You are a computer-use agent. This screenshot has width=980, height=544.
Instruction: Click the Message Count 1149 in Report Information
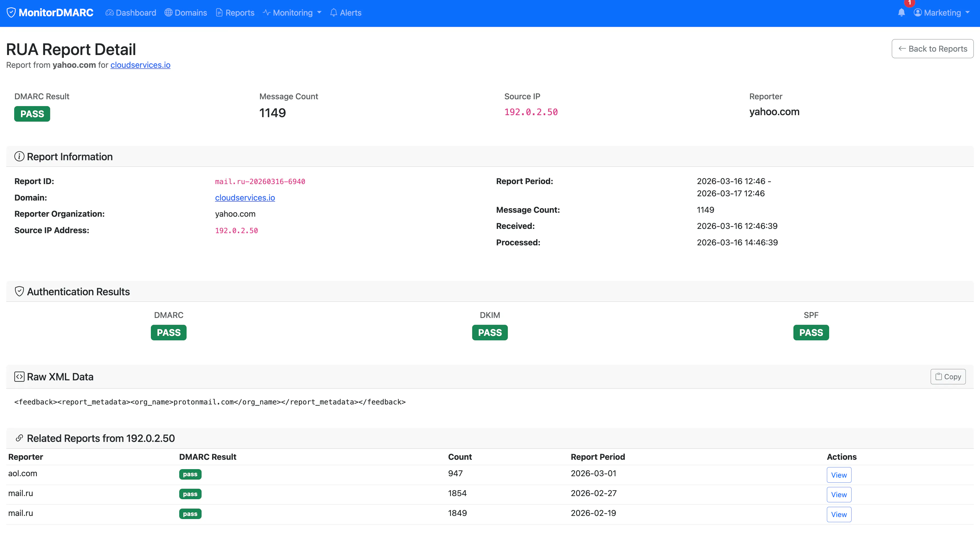pyautogui.click(x=705, y=210)
